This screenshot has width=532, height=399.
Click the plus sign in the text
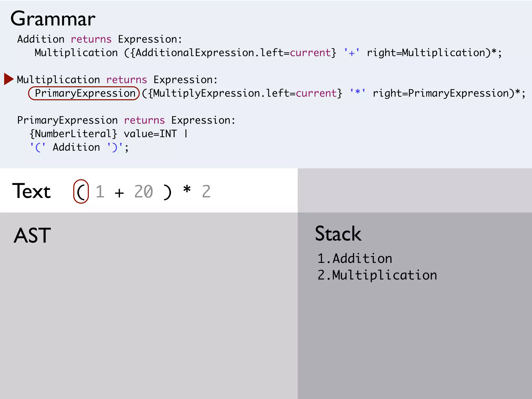(119, 193)
